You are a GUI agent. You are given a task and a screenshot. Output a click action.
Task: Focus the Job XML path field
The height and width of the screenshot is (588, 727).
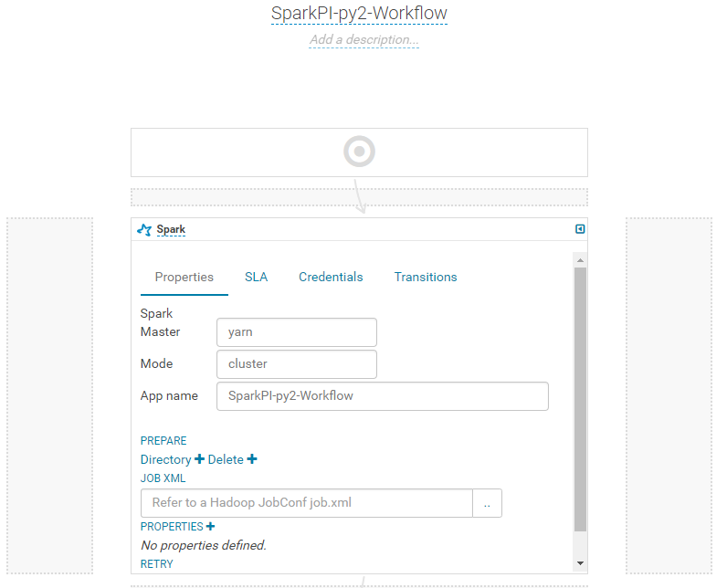tap(307, 503)
